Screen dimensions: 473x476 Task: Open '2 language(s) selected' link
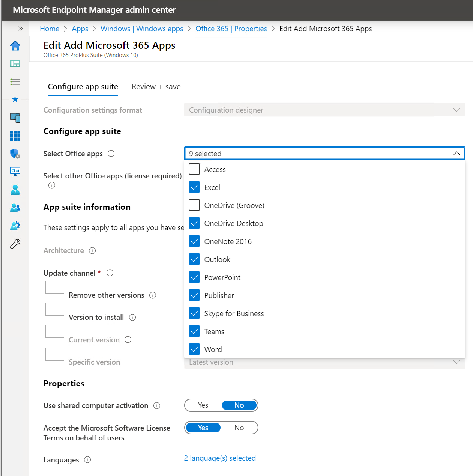[x=220, y=458]
